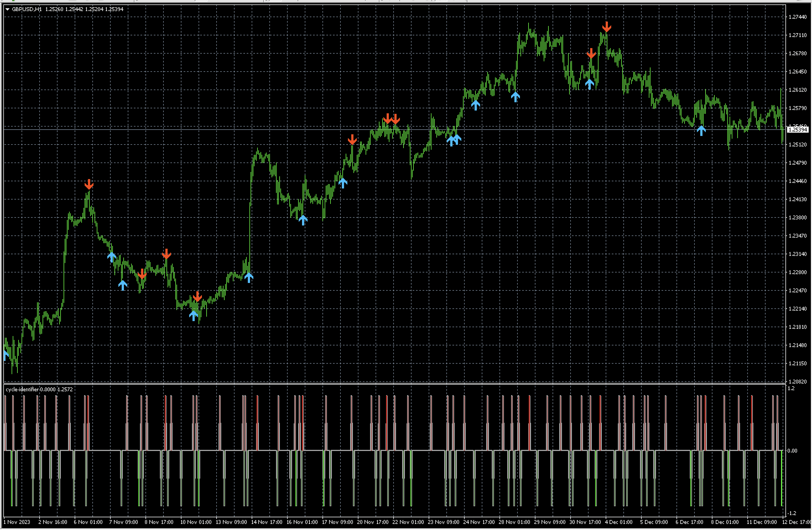
Task: Click the 6 Dec 17:00 time label
Action: [690, 522]
